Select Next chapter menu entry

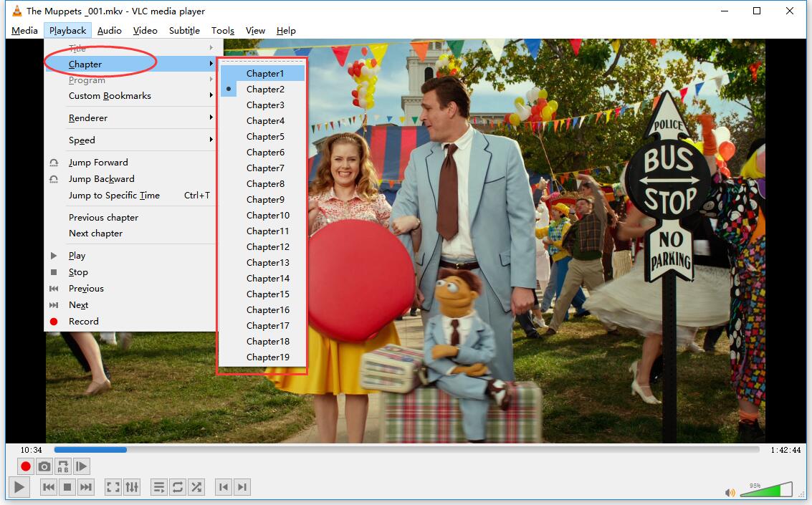(130, 234)
